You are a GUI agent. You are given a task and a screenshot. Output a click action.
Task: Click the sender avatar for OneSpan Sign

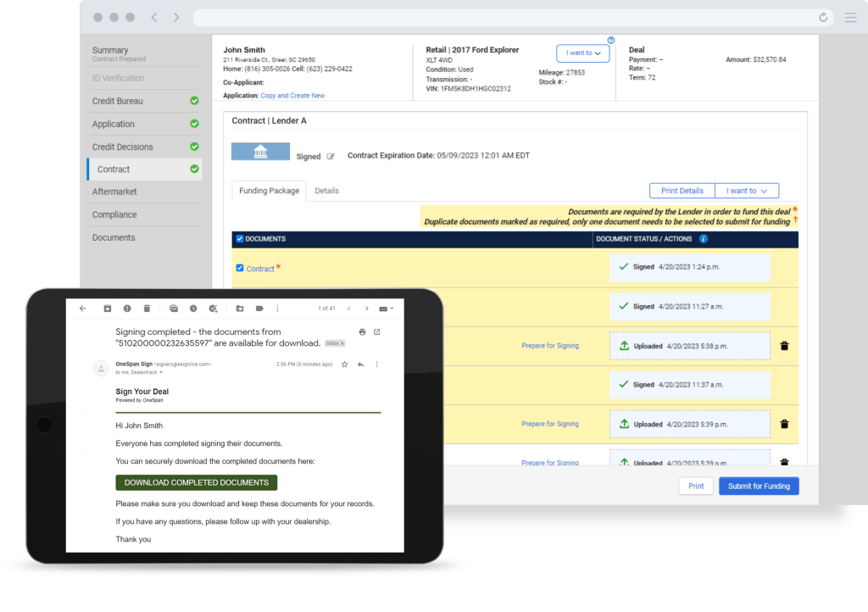(x=101, y=368)
